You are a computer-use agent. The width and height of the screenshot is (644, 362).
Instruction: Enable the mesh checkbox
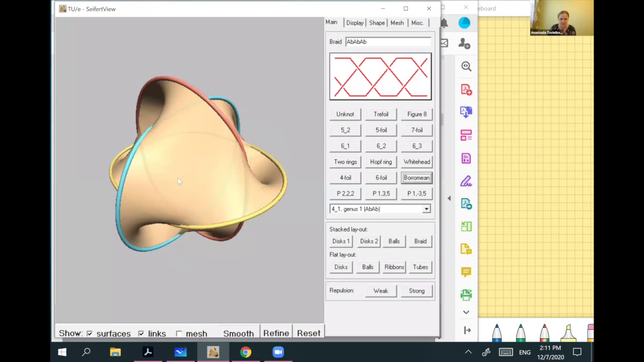tap(179, 333)
